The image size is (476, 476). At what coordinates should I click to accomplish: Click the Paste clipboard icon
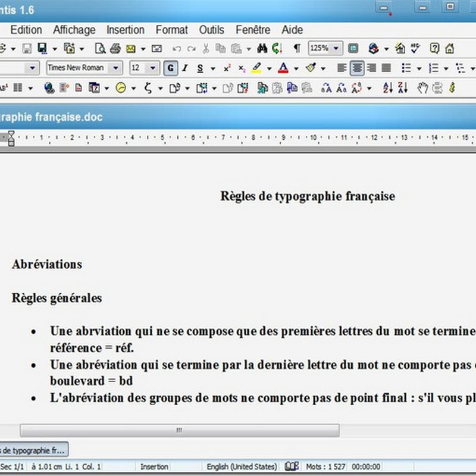tap(236, 48)
